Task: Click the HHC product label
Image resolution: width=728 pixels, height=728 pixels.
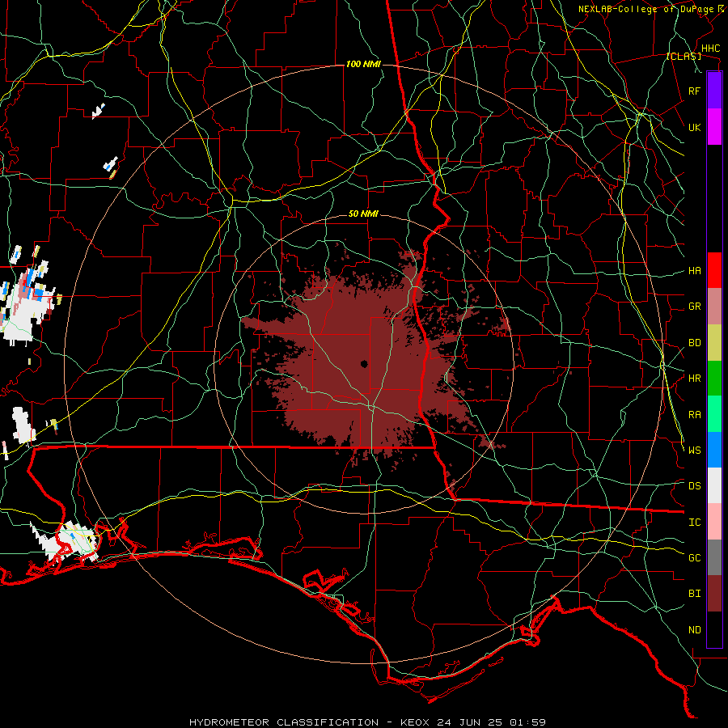Action: (x=711, y=49)
